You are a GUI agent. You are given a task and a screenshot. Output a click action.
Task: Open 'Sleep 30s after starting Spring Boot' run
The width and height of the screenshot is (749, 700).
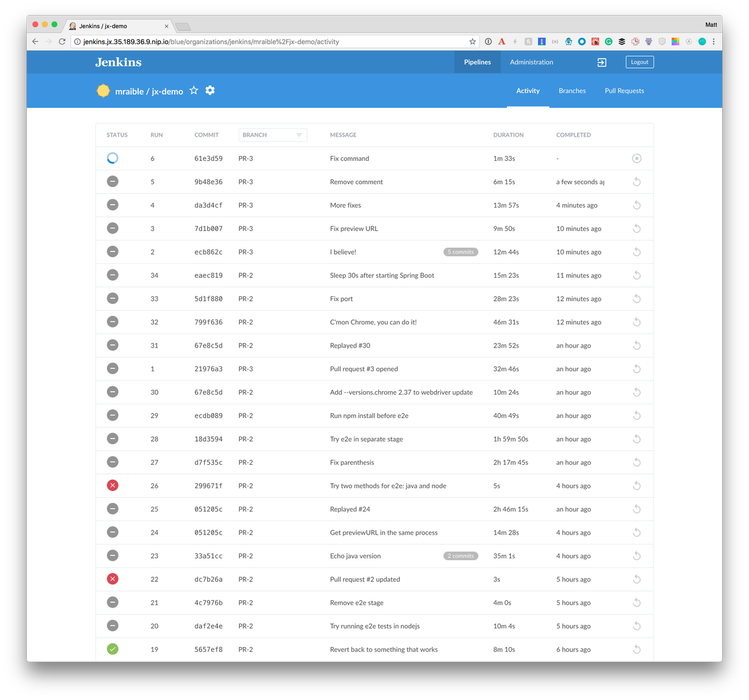374,275
